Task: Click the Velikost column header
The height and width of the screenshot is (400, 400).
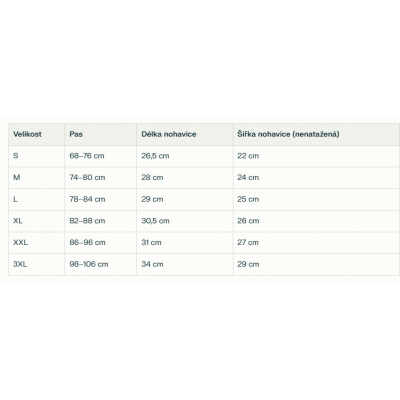Action: point(27,134)
